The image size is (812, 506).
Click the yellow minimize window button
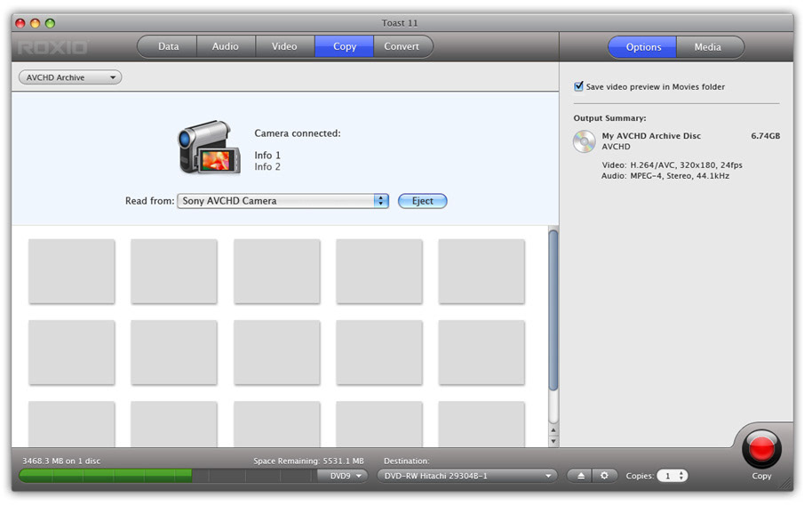pyautogui.click(x=35, y=23)
